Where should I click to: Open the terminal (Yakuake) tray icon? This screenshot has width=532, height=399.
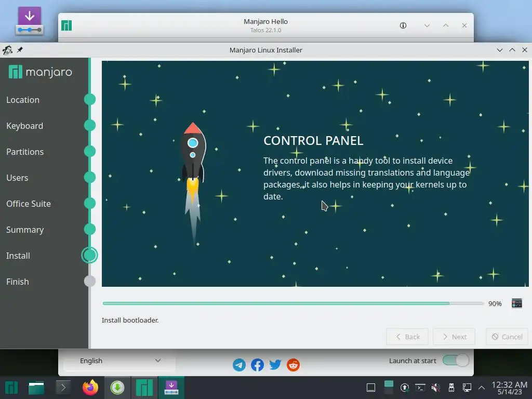point(420,388)
